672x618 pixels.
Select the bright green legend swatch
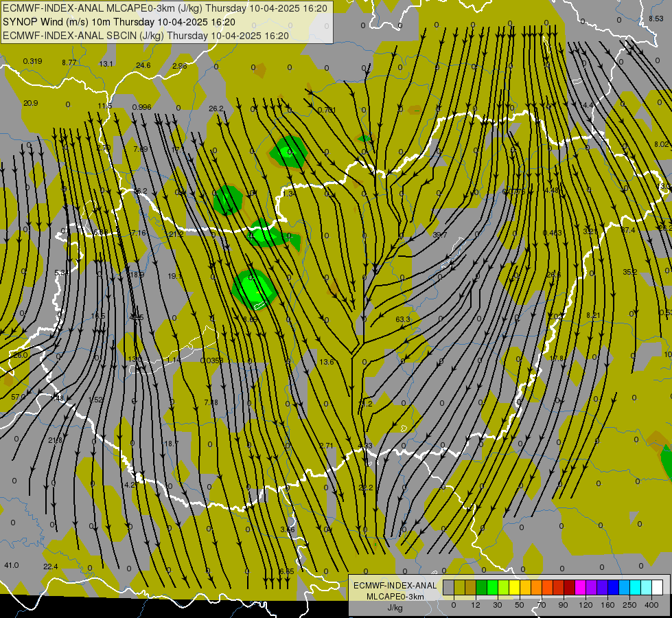click(x=492, y=587)
